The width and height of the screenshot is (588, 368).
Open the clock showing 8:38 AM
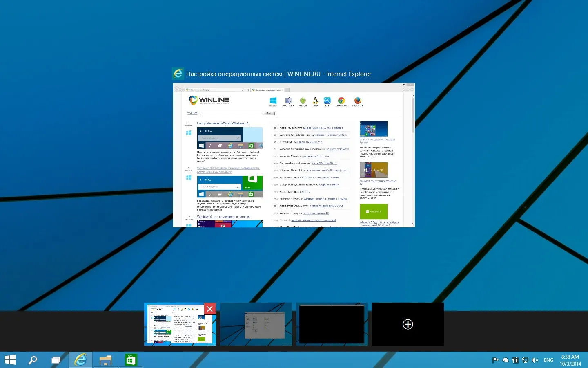pos(570,360)
